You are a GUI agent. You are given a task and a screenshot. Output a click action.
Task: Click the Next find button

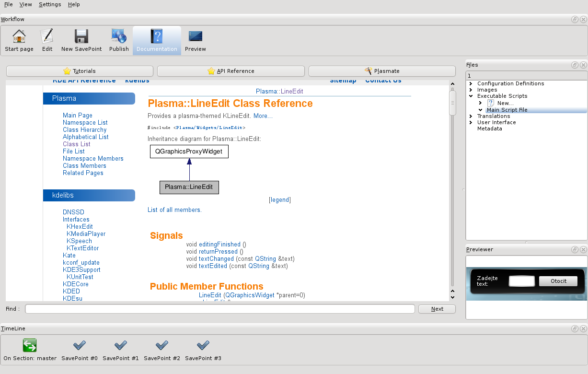(437, 309)
